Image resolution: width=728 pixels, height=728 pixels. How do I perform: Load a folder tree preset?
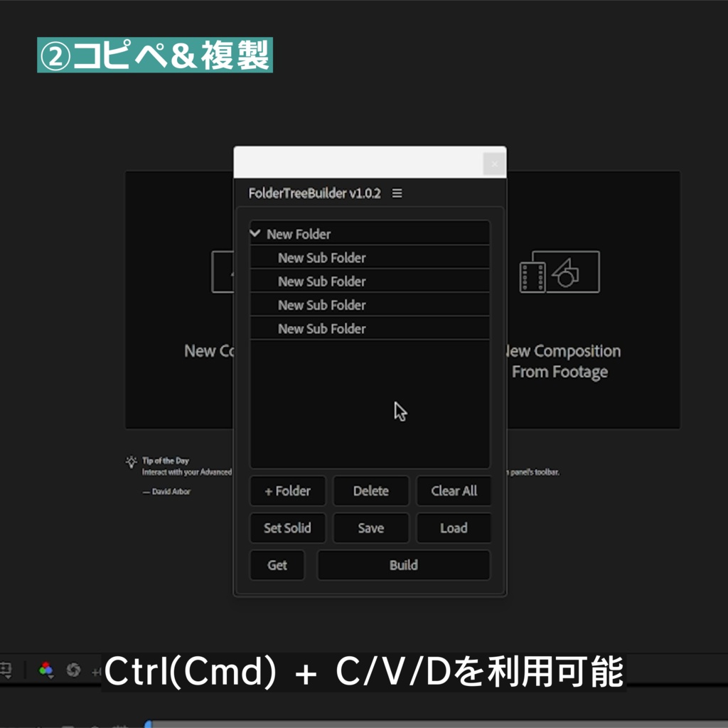pos(454,528)
